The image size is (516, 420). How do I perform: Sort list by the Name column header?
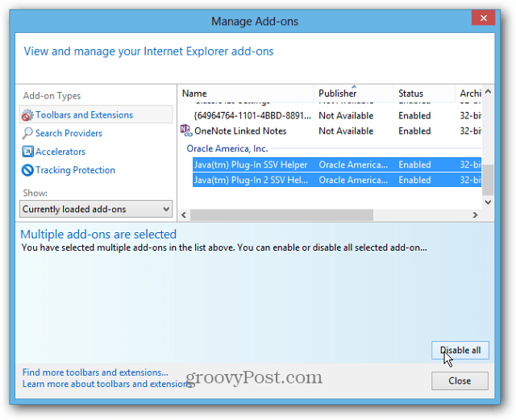[245, 94]
